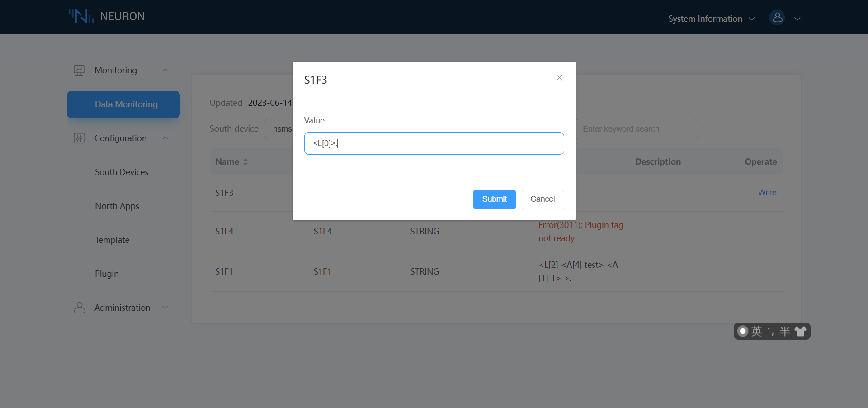Open the System Information dropdown

click(x=711, y=19)
